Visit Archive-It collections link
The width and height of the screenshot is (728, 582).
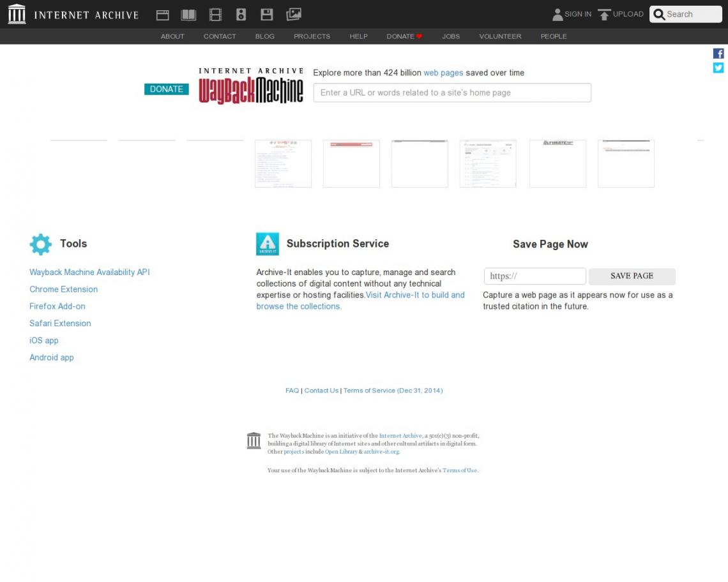coord(360,301)
